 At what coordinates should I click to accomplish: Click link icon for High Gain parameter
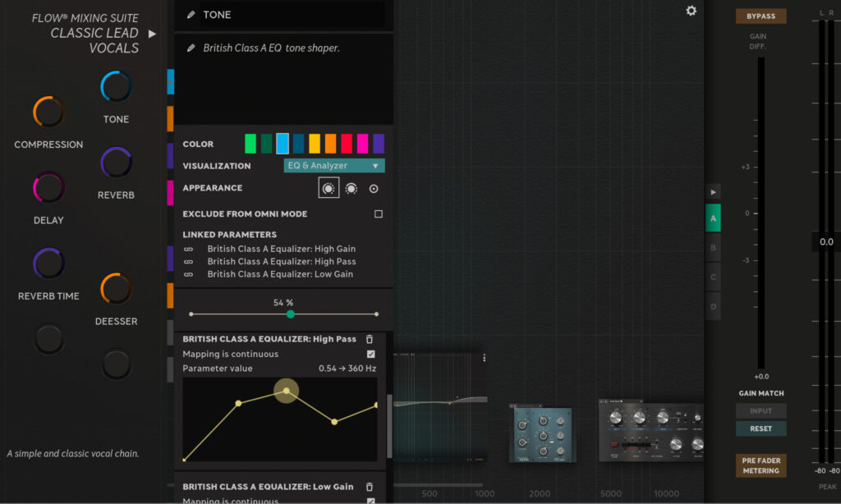188,250
